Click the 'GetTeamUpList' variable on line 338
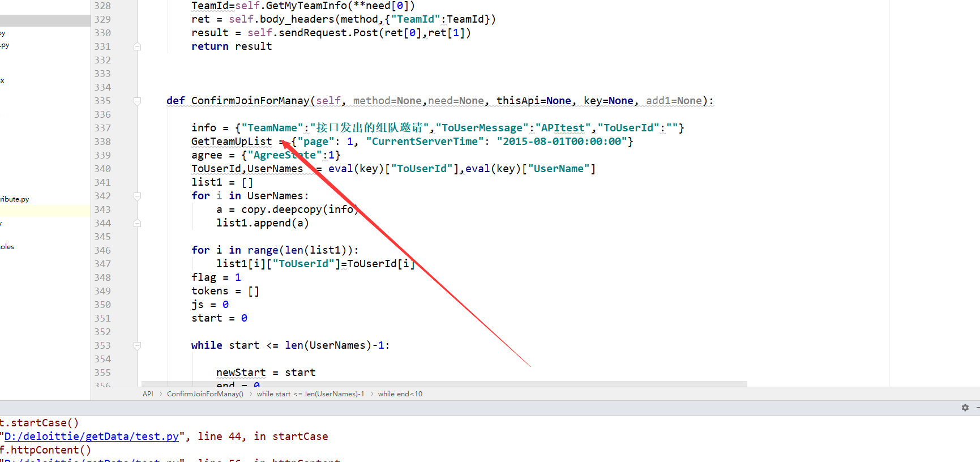980x462 pixels. (232, 142)
